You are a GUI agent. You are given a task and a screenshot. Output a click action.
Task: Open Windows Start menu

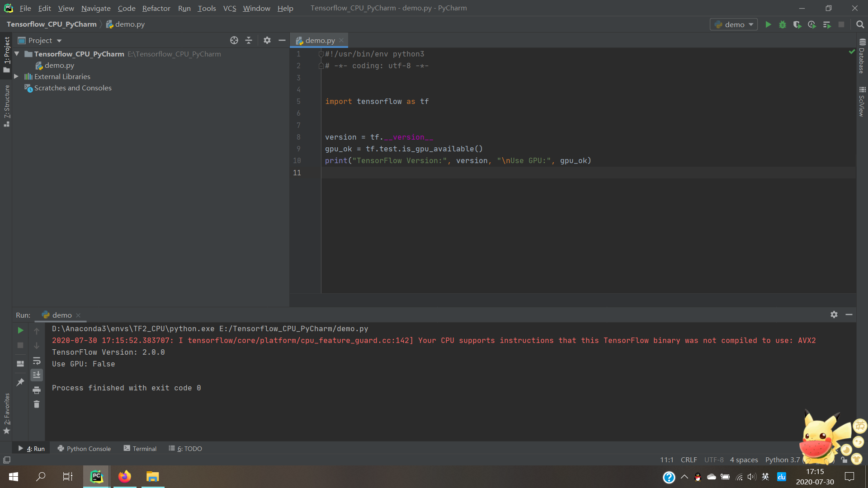click(14, 476)
